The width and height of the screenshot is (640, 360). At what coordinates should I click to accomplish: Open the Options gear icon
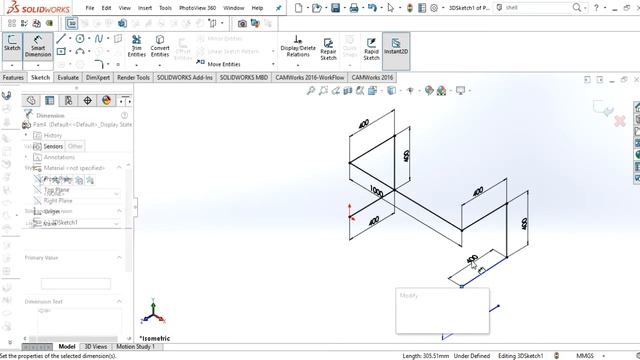(434, 8)
